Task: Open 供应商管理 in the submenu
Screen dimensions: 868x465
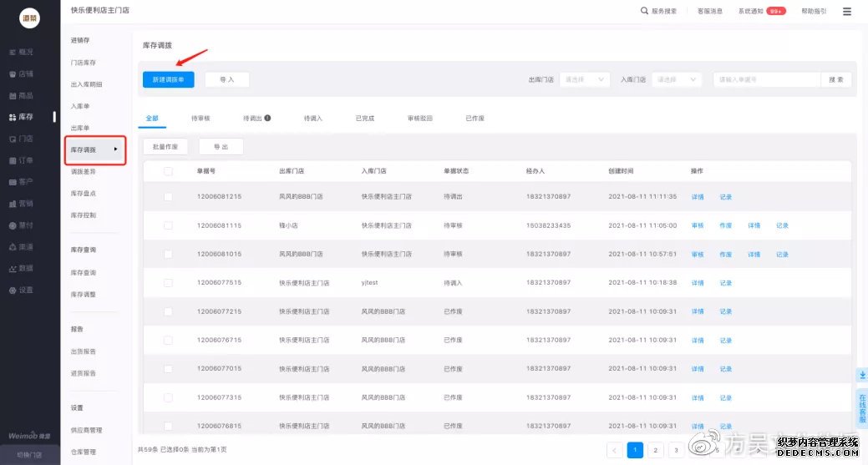Action: coord(86,430)
